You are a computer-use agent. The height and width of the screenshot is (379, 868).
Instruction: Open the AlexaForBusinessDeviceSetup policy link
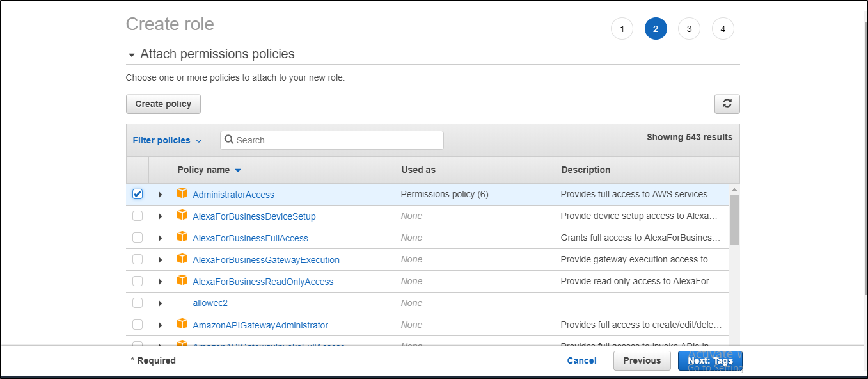click(254, 216)
